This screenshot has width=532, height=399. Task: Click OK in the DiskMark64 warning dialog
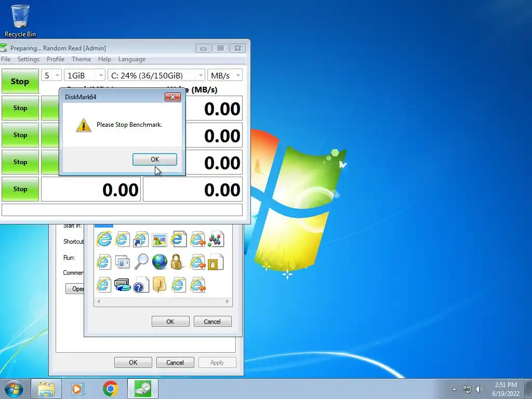point(155,159)
